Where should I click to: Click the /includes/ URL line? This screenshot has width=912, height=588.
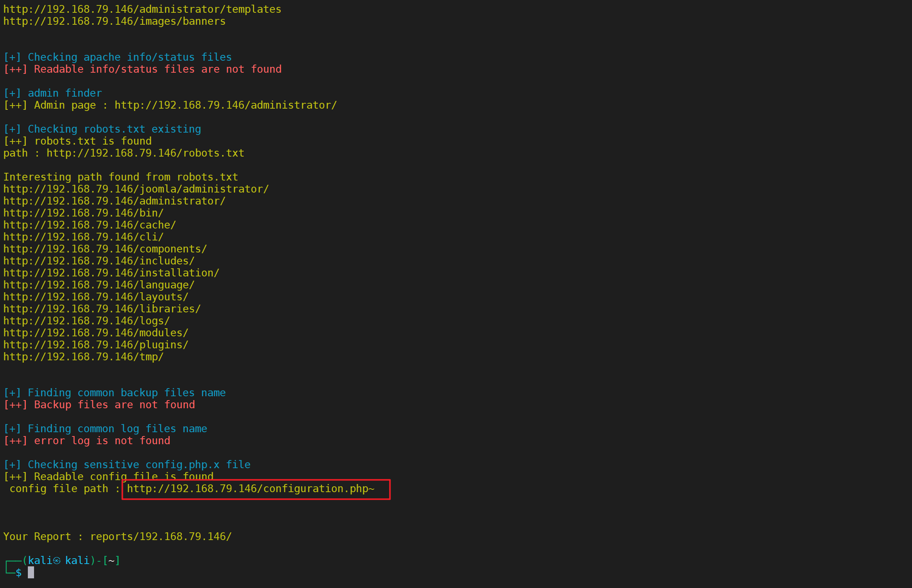(99, 261)
